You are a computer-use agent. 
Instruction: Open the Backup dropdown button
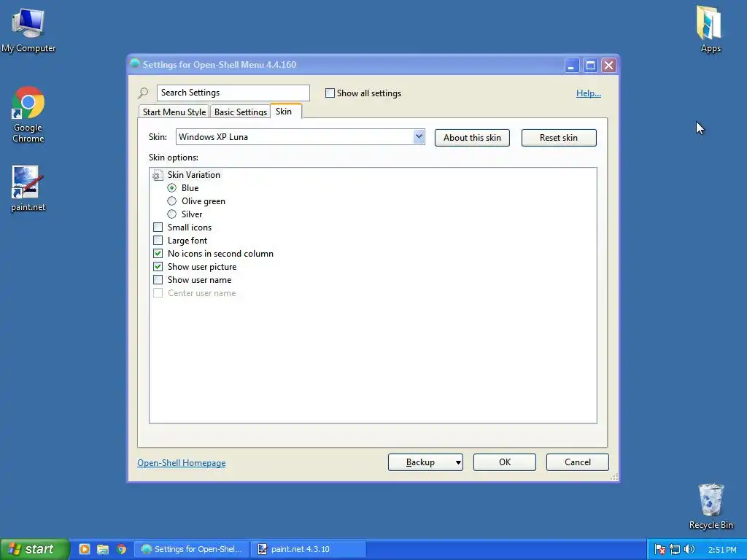pyautogui.click(x=425, y=462)
